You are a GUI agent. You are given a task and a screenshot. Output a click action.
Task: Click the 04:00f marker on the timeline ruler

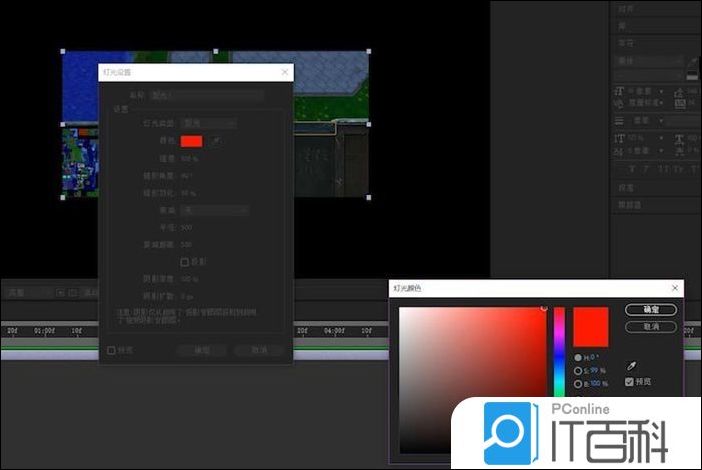334,331
